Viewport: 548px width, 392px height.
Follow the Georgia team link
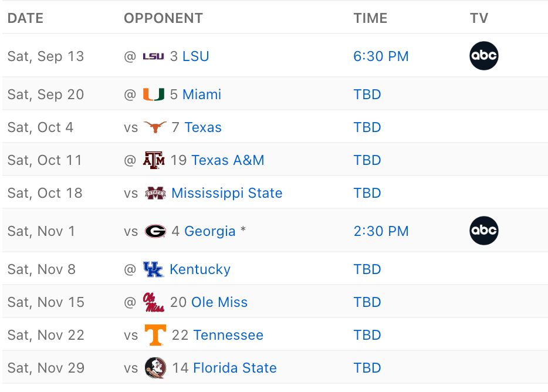(209, 231)
